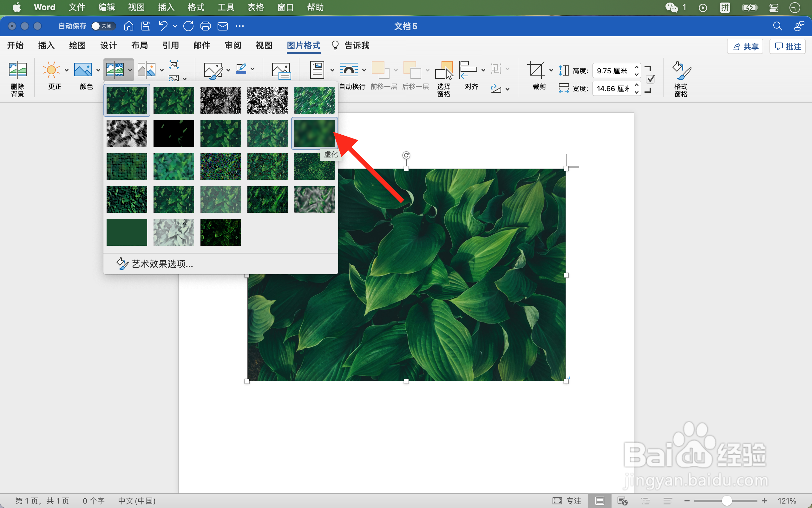Click the Email envelope icon
The image size is (812, 508).
[x=223, y=26]
